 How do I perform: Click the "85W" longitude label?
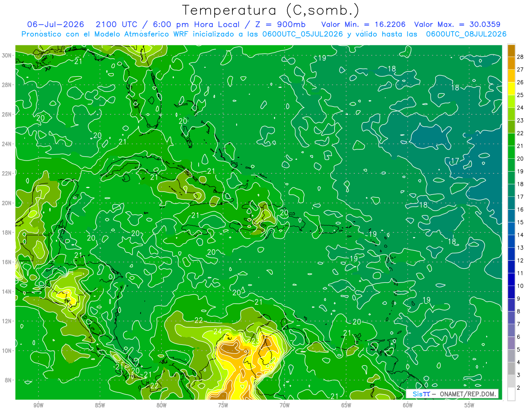click(100, 405)
